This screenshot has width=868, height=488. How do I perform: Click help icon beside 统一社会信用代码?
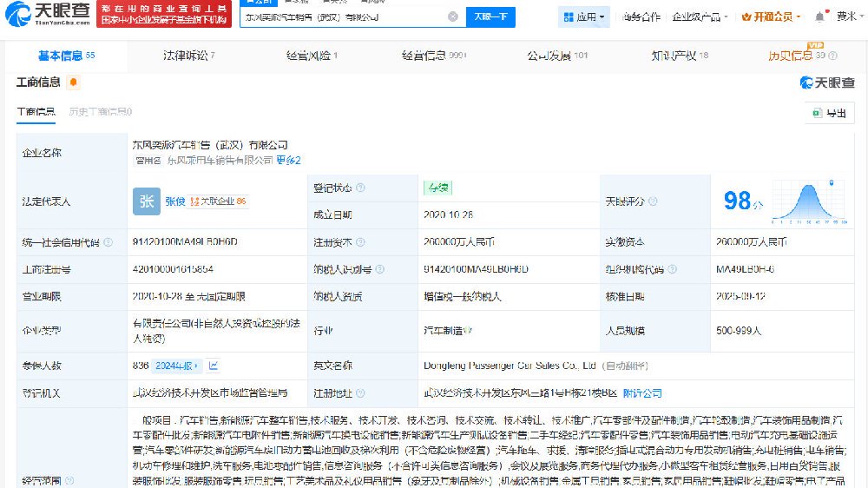pyautogui.click(x=108, y=242)
